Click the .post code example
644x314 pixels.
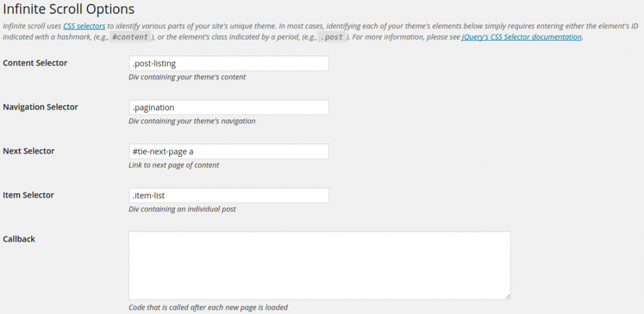pos(332,37)
